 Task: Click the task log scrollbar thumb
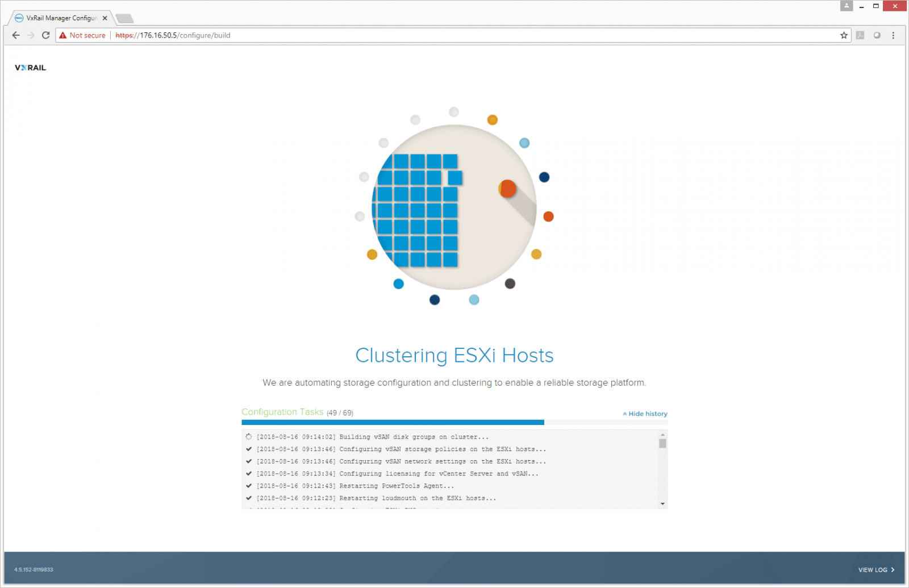(662, 443)
